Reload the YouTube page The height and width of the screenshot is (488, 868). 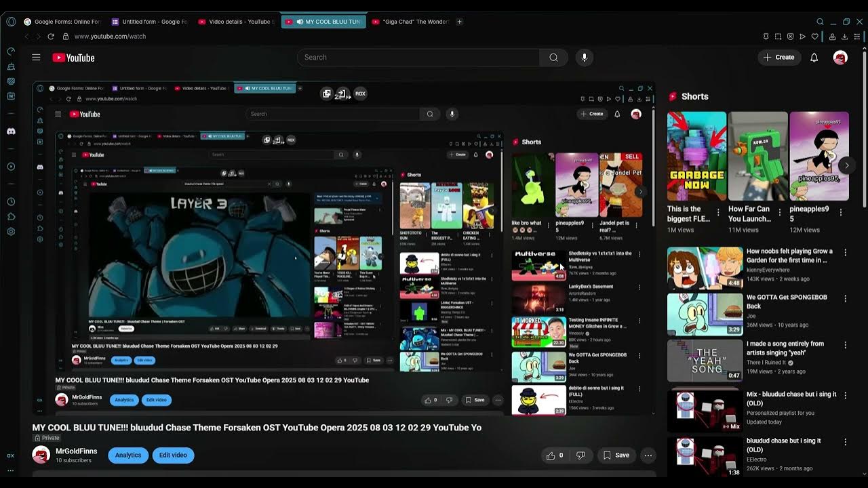(50, 37)
